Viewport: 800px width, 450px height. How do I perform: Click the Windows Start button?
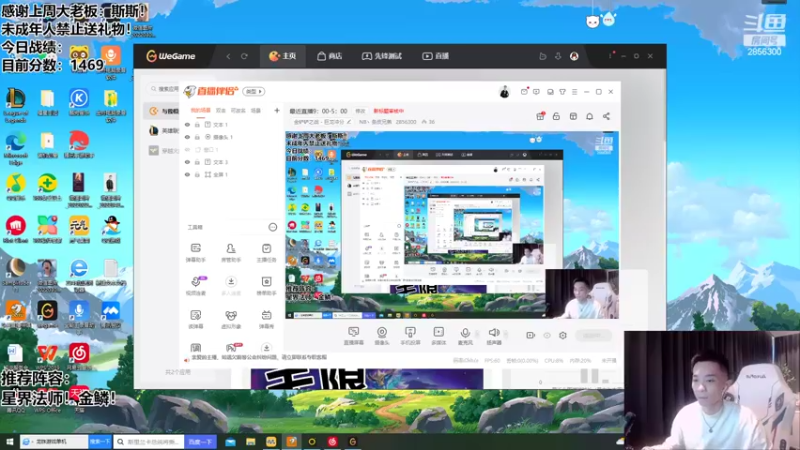(x=9, y=441)
